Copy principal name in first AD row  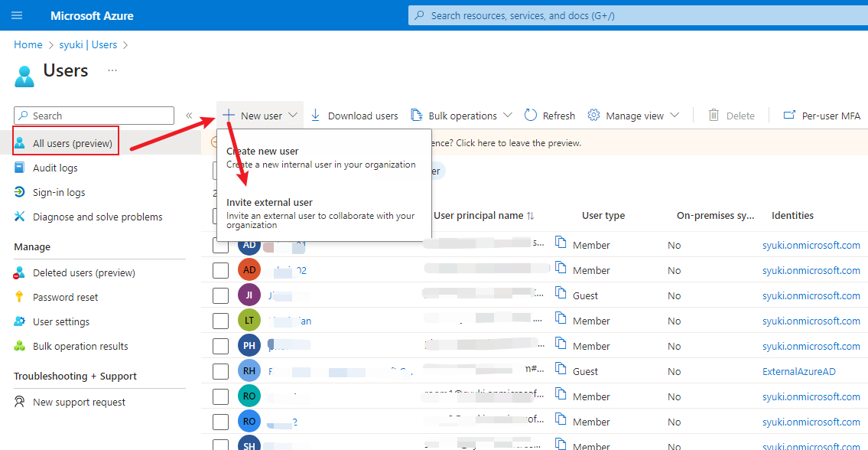[x=561, y=243]
